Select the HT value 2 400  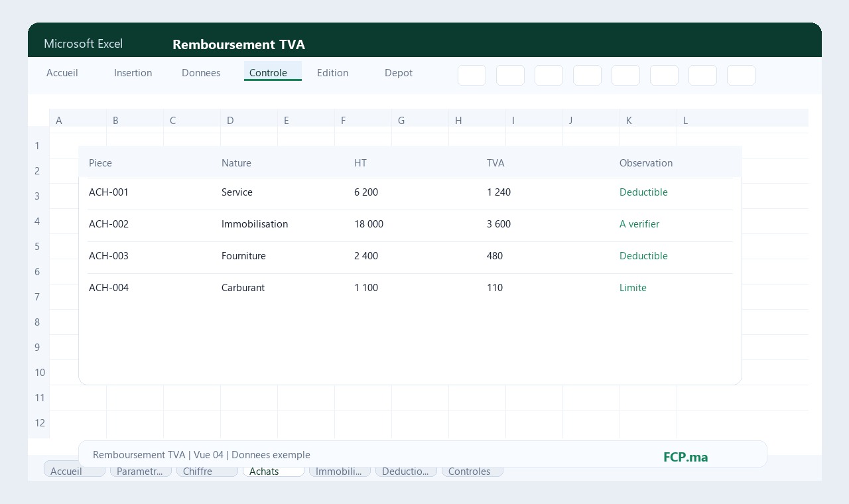tap(366, 256)
